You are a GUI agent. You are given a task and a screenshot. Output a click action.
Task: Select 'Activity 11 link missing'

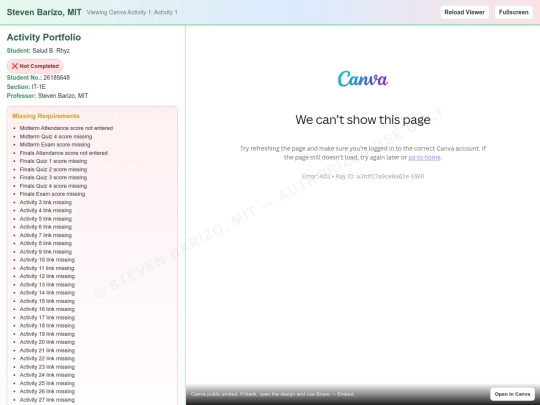click(47, 268)
